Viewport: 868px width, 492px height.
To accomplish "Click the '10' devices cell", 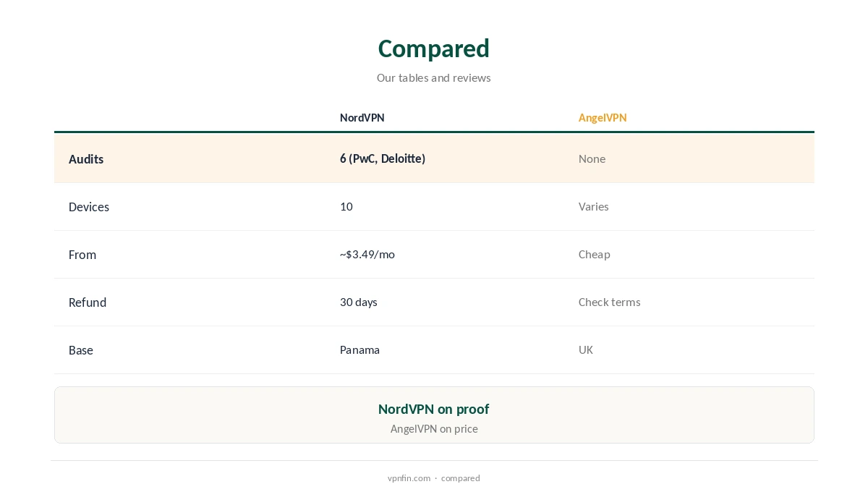I will click(346, 206).
